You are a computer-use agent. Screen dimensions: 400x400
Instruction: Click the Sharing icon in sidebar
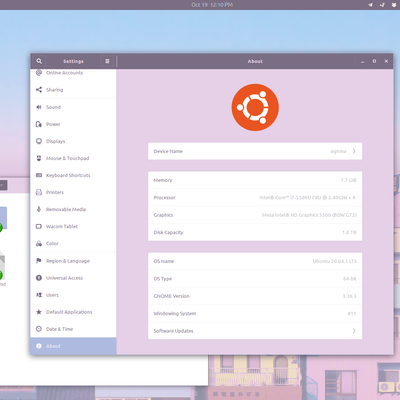tap(39, 90)
